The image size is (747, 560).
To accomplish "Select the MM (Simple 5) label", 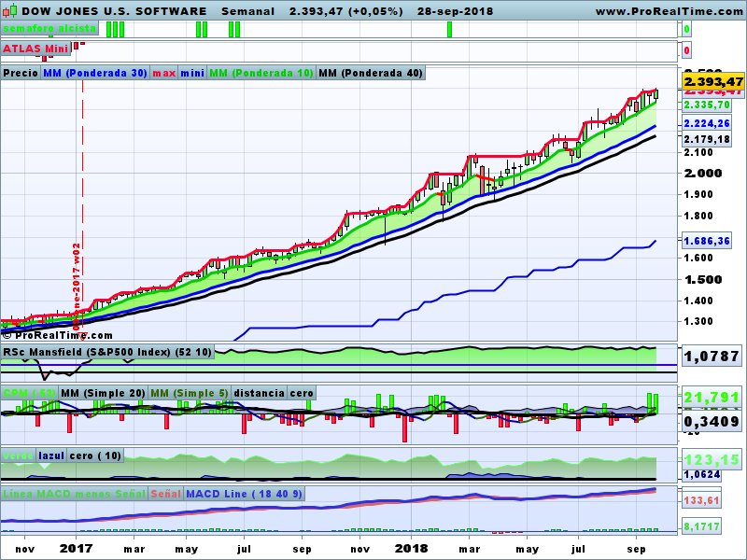I will [190, 393].
